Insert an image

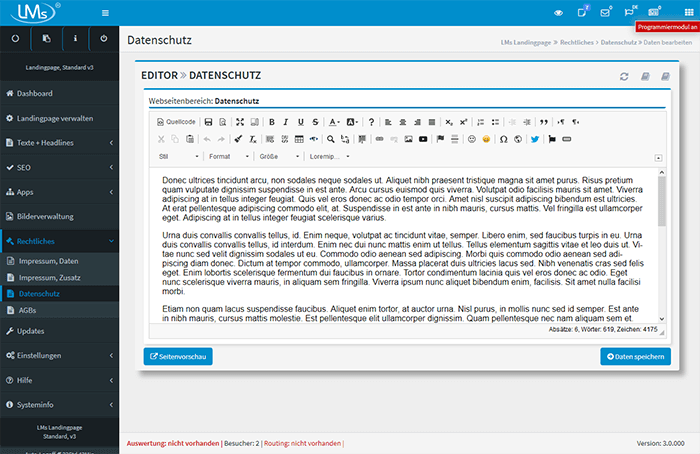(x=408, y=139)
